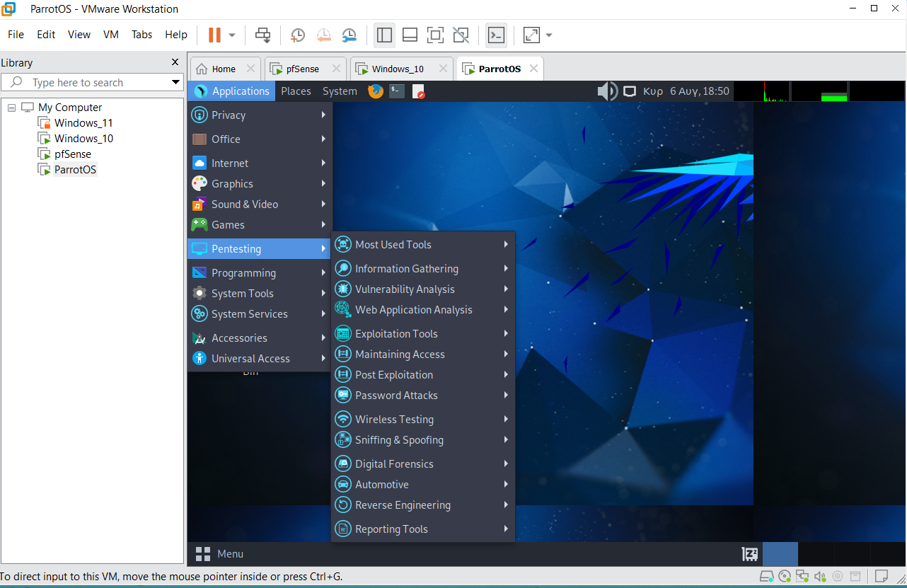The height and width of the screenshot is (588, 907).
Task: Send Ctrl+Alt+Del to the virtual machine
Action: coord(263,35)
